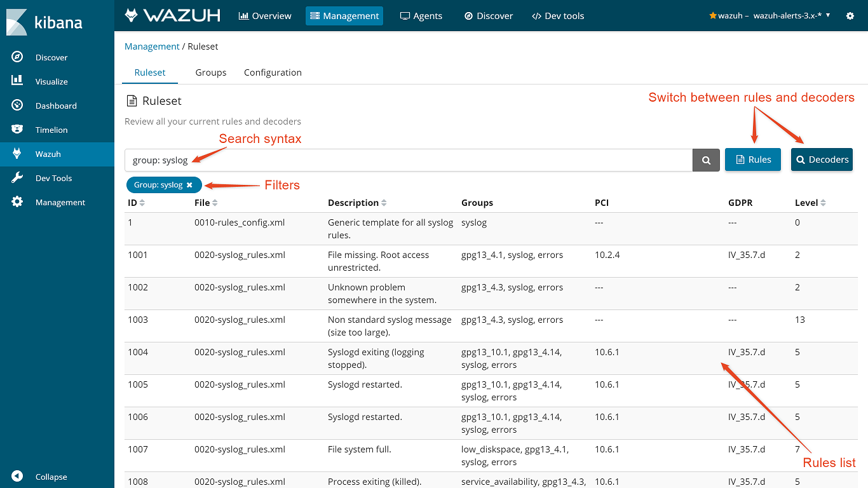Open the index pattern dropdown wazuh-alerts-3.x-*

pos(792,16)
